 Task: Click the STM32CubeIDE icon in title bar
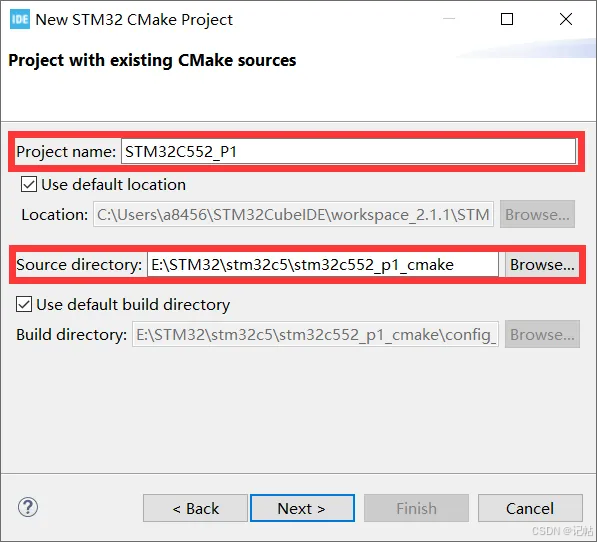[20, 19]
